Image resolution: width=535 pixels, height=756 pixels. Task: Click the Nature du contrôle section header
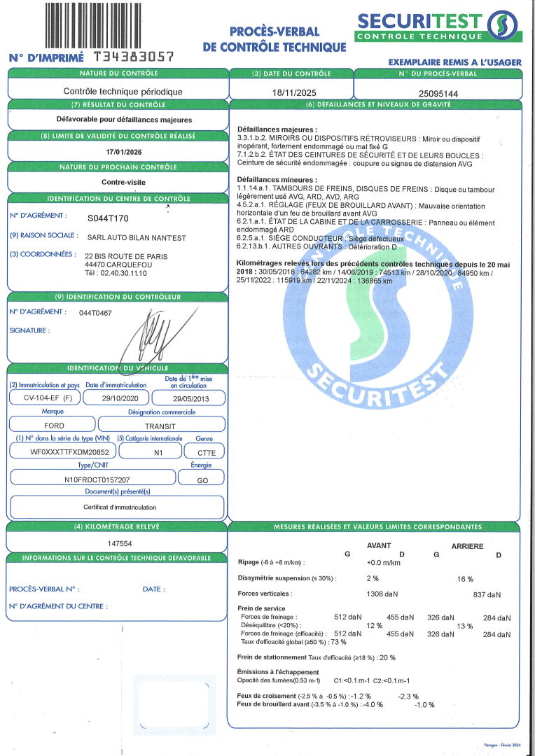[117, 73]
